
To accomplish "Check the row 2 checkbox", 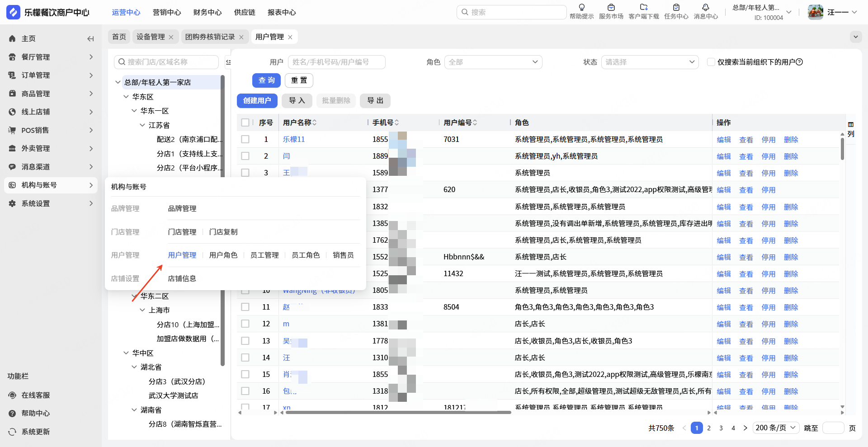I will coord(245,156).
